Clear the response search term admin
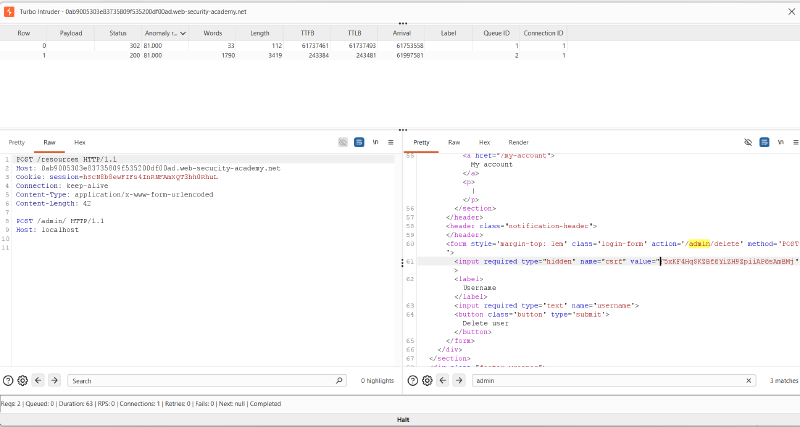 point(748,381)
